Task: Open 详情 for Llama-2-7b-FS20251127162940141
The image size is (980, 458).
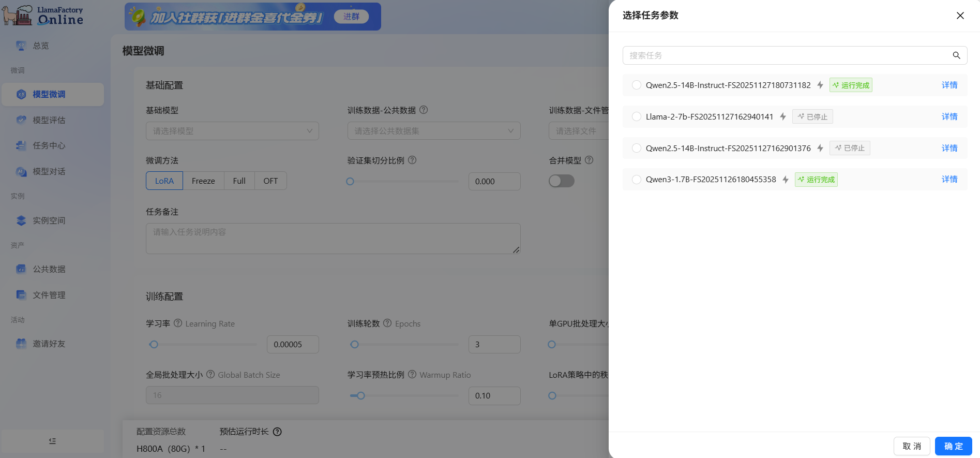Action: tap(949, 116)
